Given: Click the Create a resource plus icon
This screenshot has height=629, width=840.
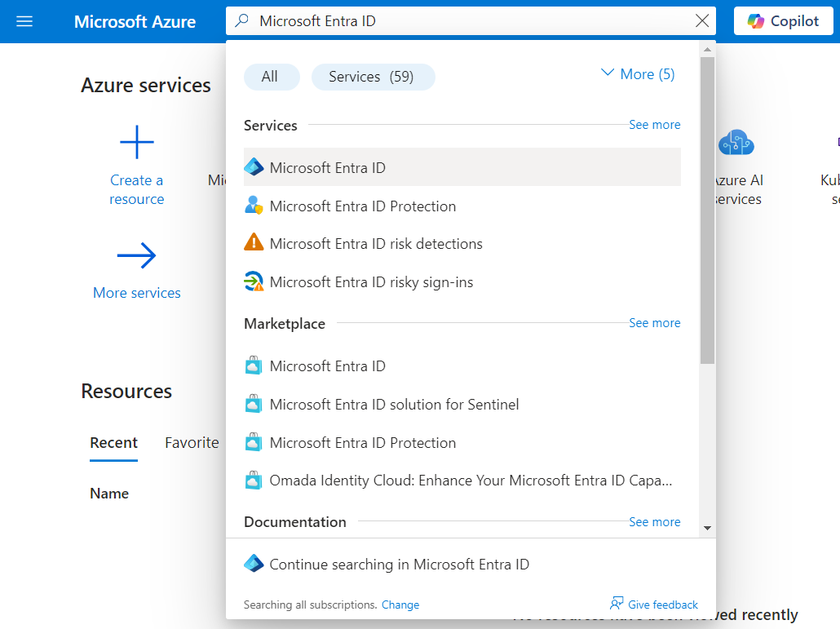Looking at the screenshot, I should [x=136, y=140].
